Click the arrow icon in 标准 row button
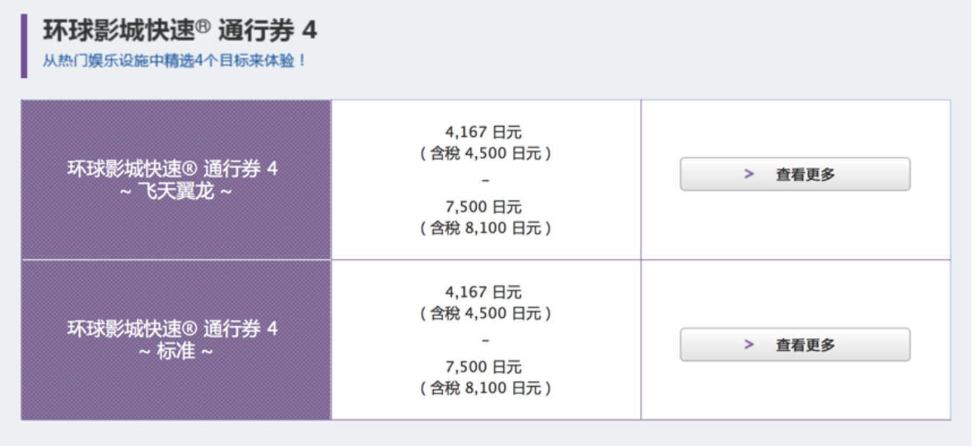The width and height of the screenshot is (980, 446). tap(749, 345)
